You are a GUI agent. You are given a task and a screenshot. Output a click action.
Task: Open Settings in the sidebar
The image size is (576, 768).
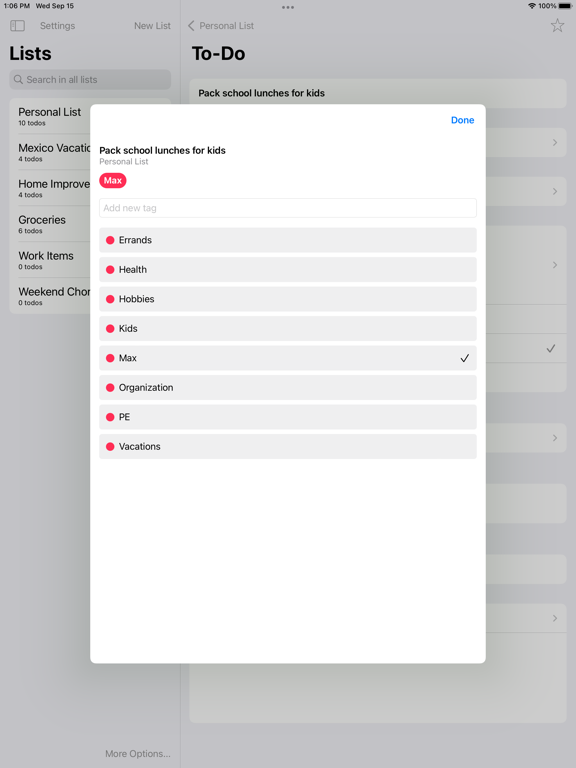coord(57,25)
